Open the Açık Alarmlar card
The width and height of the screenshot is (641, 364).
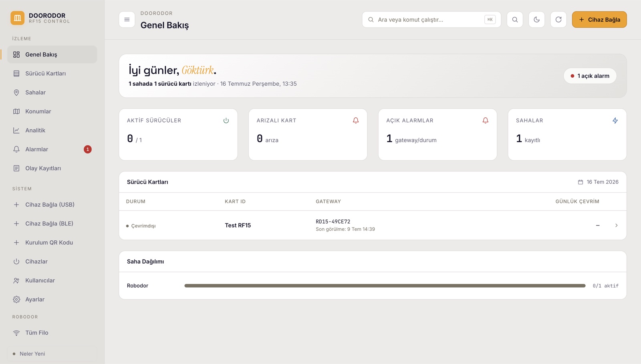pyautogui.click(x=437, y=135)
